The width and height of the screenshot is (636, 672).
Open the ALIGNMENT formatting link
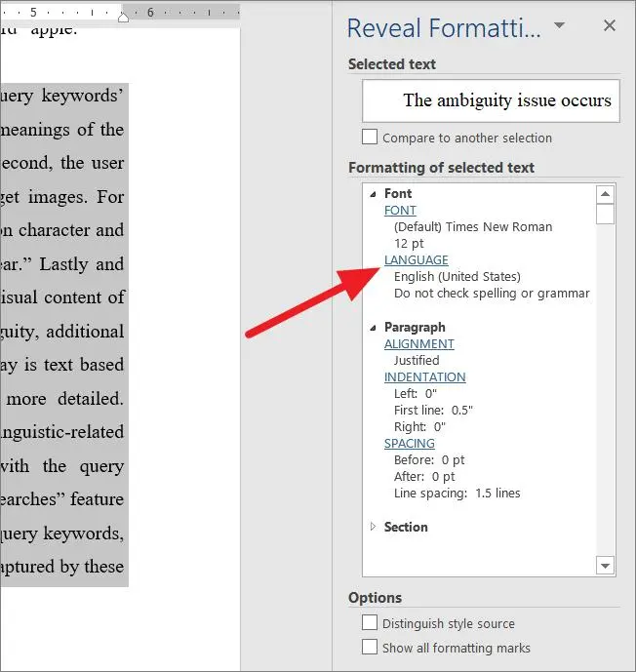(419, 344)
